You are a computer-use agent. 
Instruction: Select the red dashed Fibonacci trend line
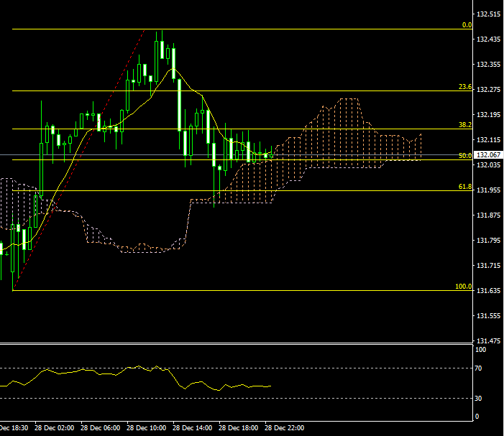coord(79,160)
